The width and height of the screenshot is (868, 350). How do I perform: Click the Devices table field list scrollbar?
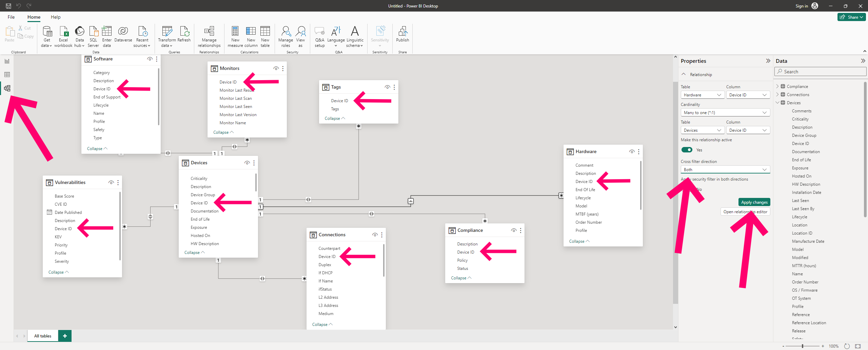point(256,183)
